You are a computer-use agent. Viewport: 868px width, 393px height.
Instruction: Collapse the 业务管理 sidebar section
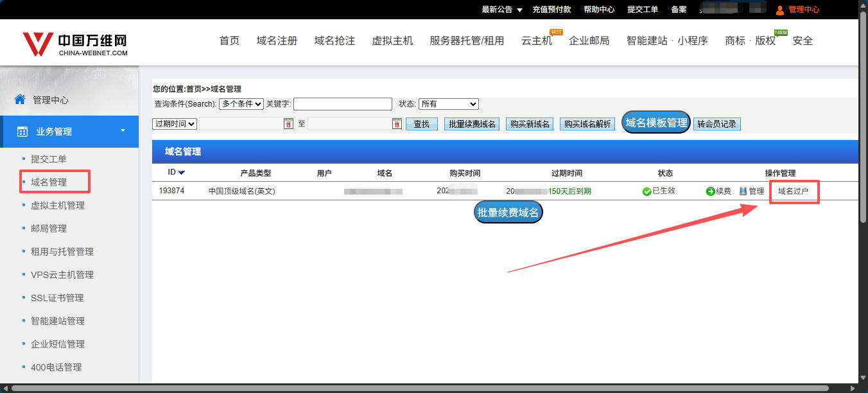123,131
